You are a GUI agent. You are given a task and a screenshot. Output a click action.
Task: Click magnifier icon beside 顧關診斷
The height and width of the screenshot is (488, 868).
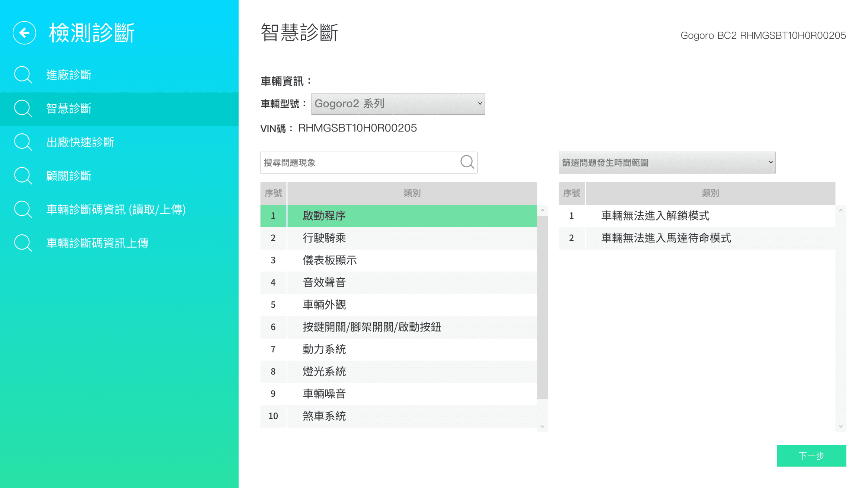[x=23, y=176]
